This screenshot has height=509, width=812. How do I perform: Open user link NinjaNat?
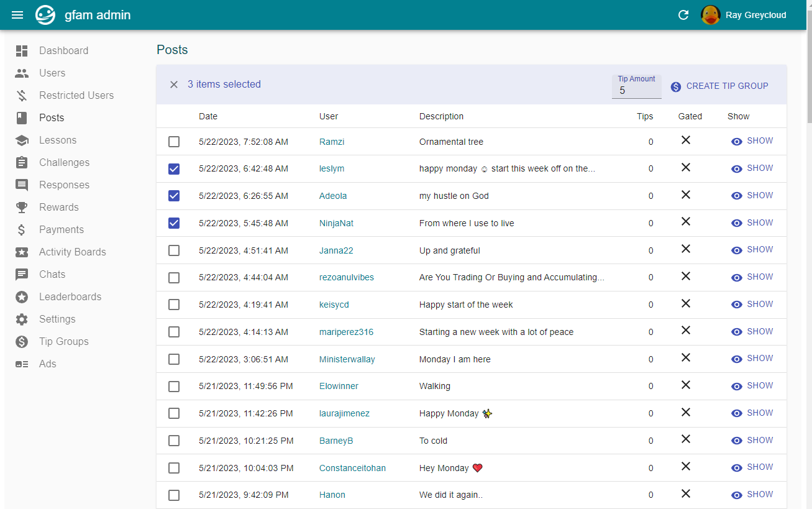click(x=336, y=223)
